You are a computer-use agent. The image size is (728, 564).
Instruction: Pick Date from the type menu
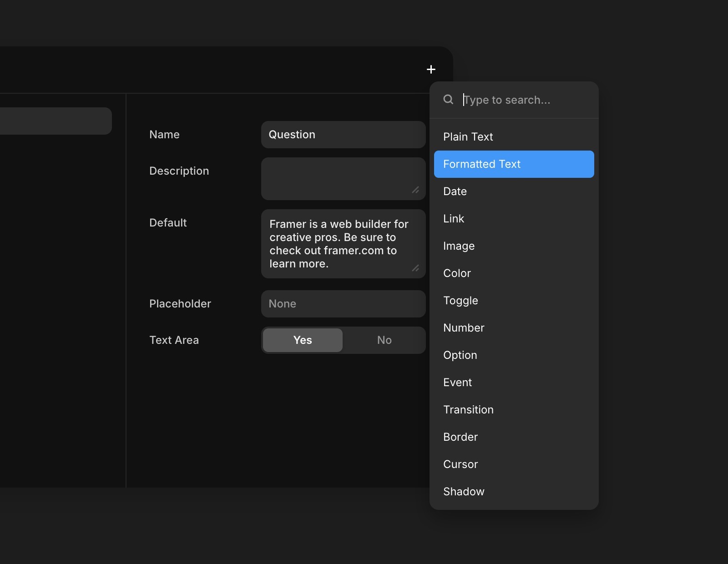tap(514, 191)
